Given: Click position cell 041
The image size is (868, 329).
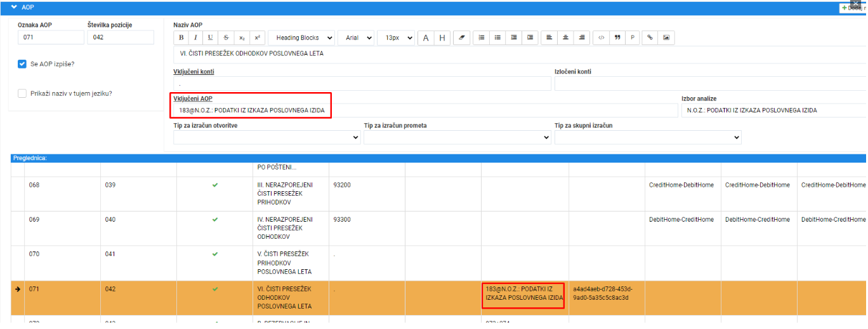Looking at the screenshot, I should (x=138, y=262).
